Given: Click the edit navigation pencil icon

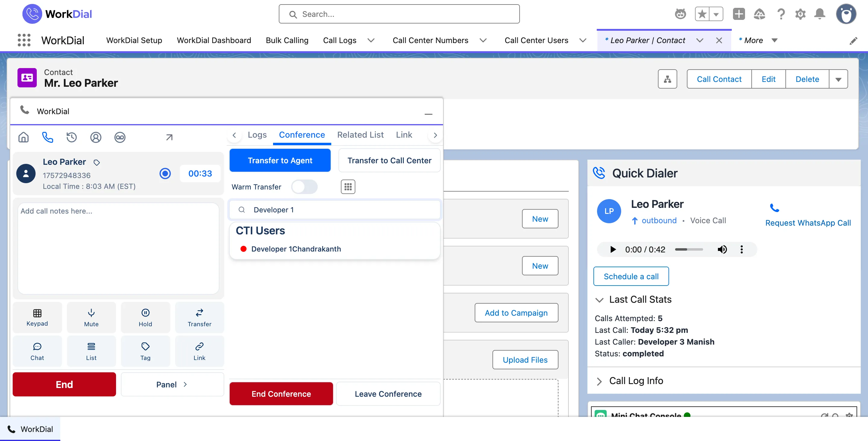Looking at the screenshot, I should coord(853,41).
